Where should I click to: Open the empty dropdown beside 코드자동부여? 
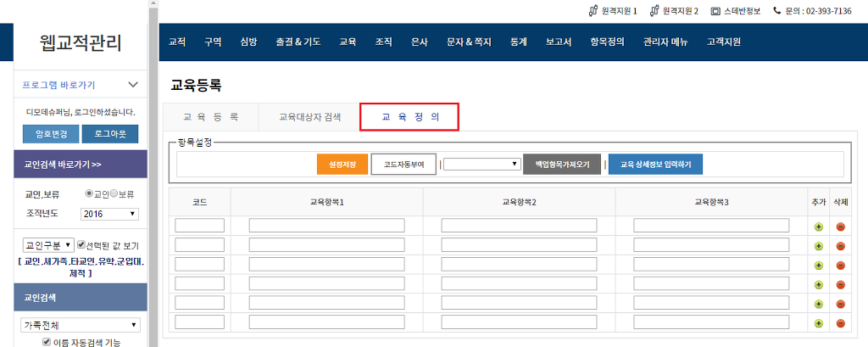[x=482, y=164]
